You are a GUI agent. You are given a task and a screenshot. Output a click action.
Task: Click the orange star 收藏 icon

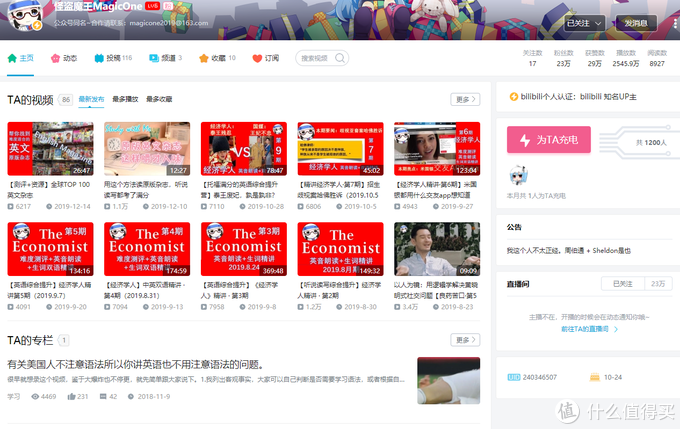coord(204,58)
